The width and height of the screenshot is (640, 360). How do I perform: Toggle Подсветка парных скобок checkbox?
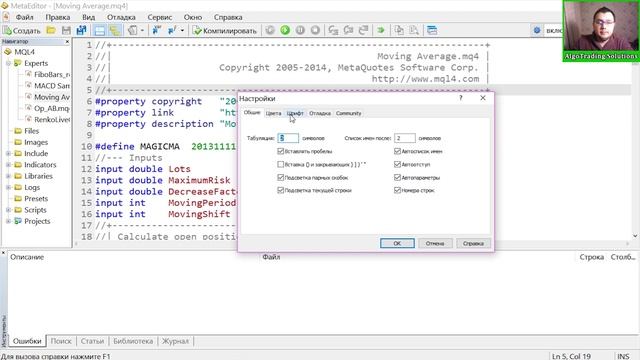point(280,178)
